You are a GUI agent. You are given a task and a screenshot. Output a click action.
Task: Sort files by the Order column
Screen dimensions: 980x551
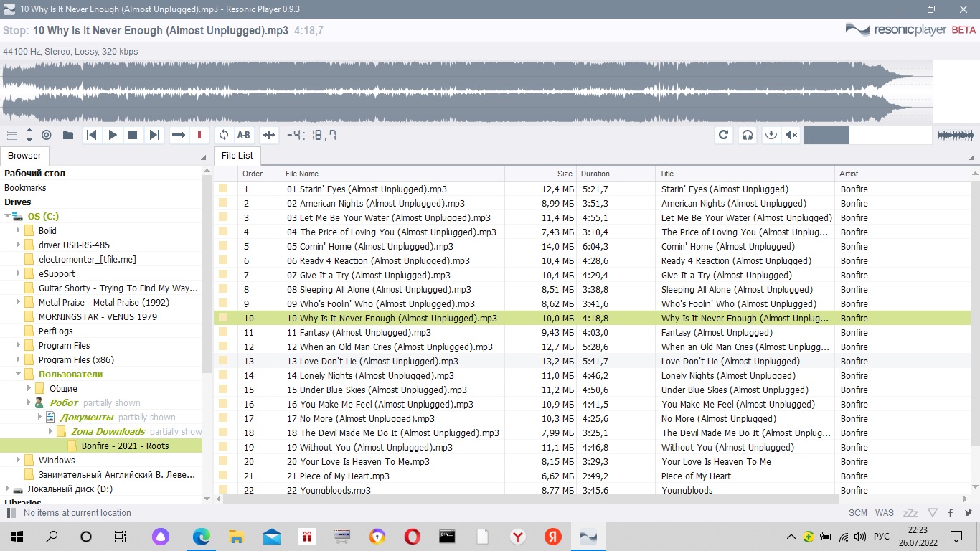click(259, 174)
